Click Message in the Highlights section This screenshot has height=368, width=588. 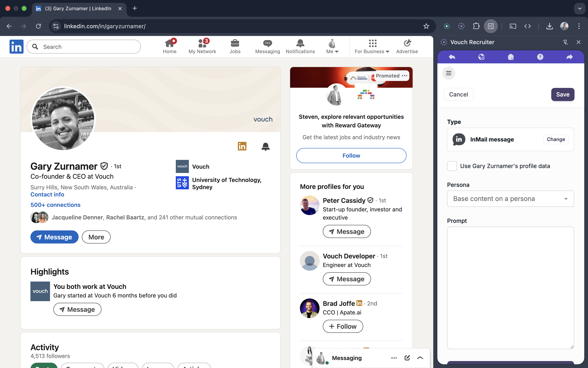[77, 309]
